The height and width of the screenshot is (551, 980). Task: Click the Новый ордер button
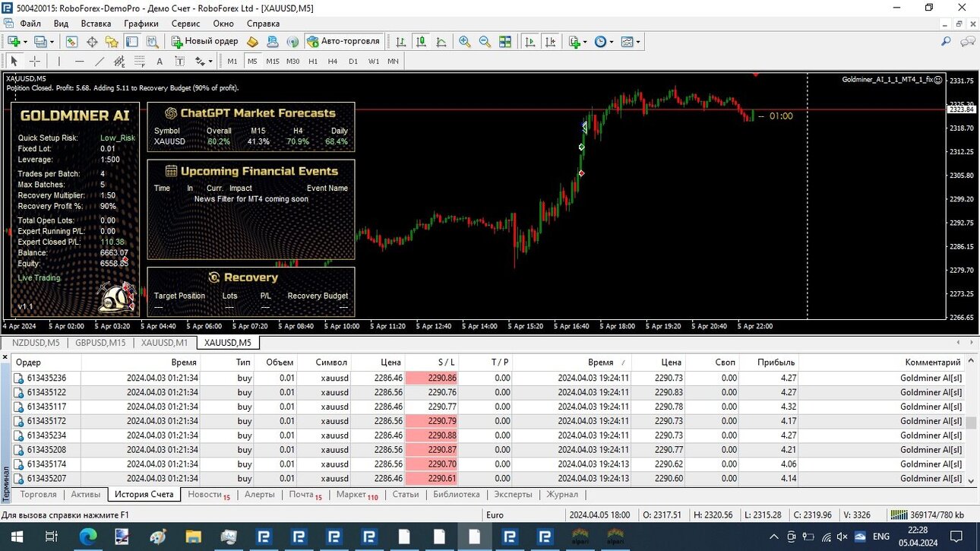pyautogui.click(x=204, y=42)
